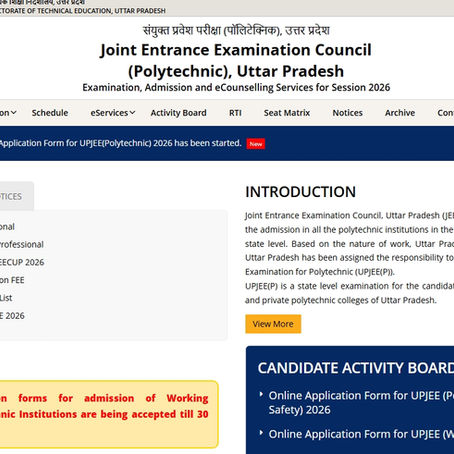Open the UPJEE(Polytechnic) 2026 application announcement
The image size is (454, 454).
pyautogui.click(x=120, y=143)
